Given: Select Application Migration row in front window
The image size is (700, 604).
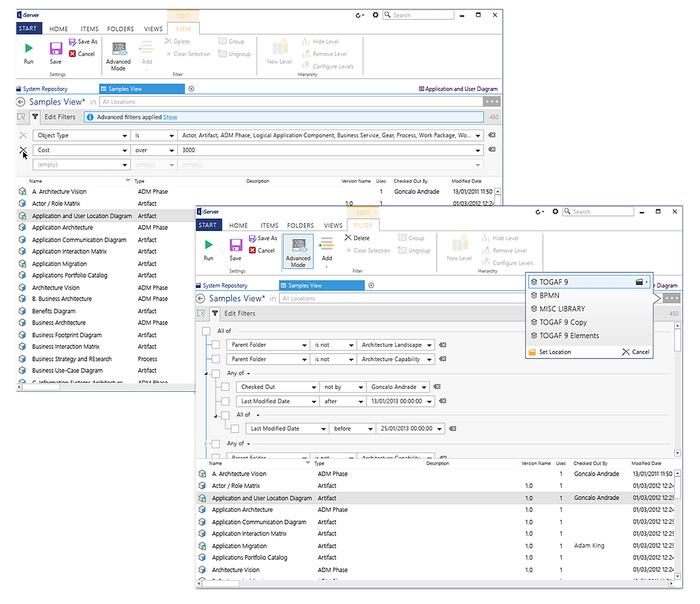Looking at the screenshot, I should pyautogui.click(x=435, y=546).
